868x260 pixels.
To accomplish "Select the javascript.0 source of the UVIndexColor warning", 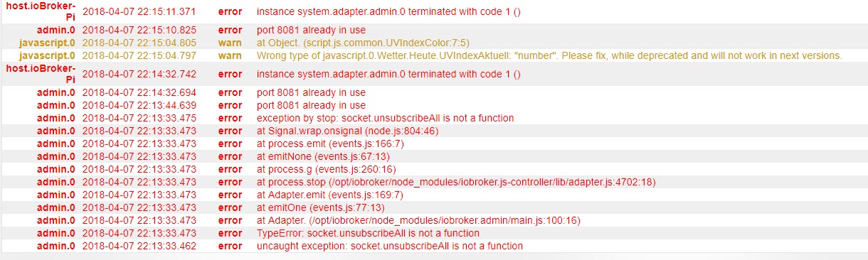I will click(47, 43).
